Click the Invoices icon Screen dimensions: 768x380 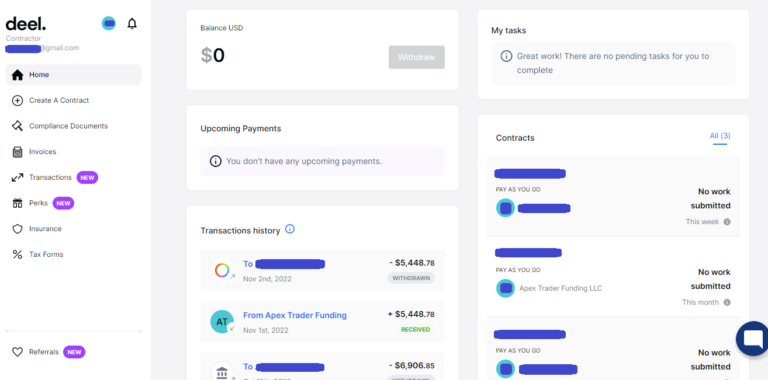(17, 152)
